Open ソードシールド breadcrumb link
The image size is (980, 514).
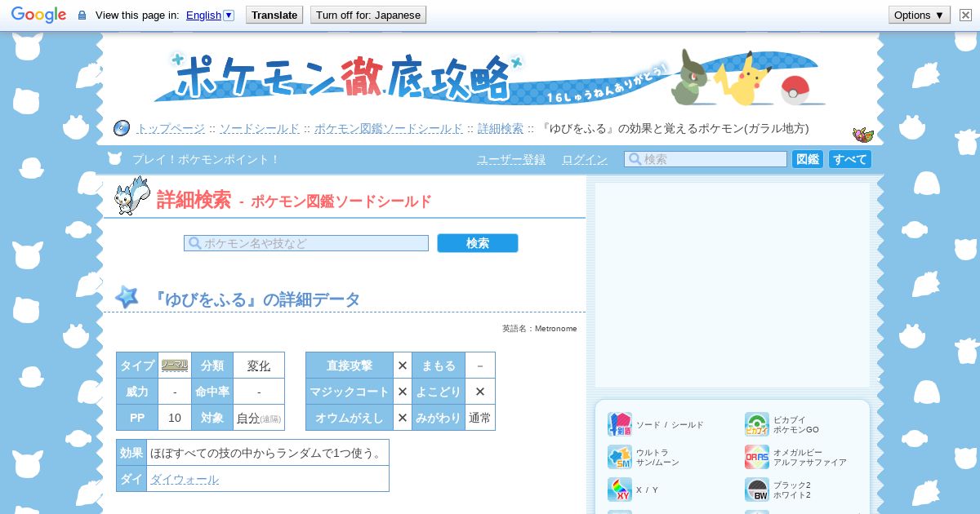point(260,128)
